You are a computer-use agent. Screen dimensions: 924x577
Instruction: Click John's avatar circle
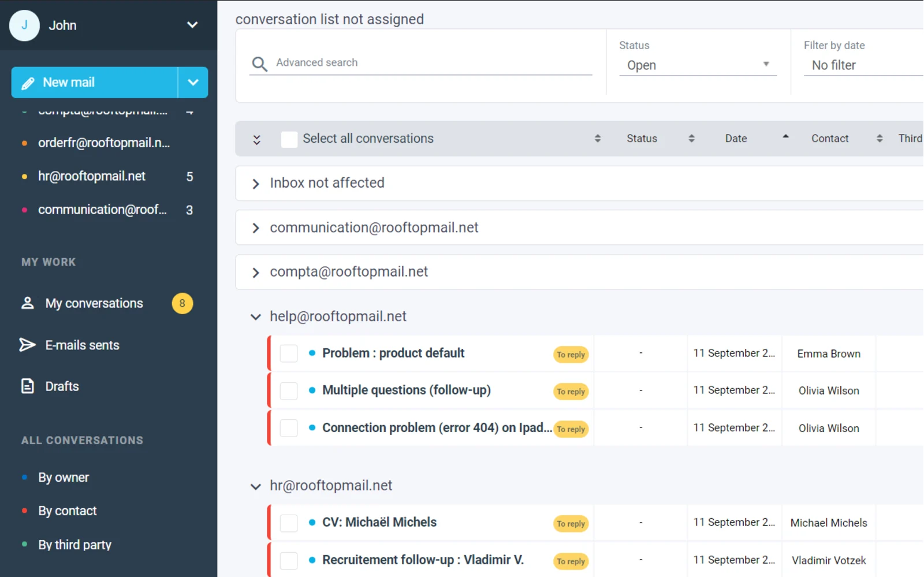point(24,25)
